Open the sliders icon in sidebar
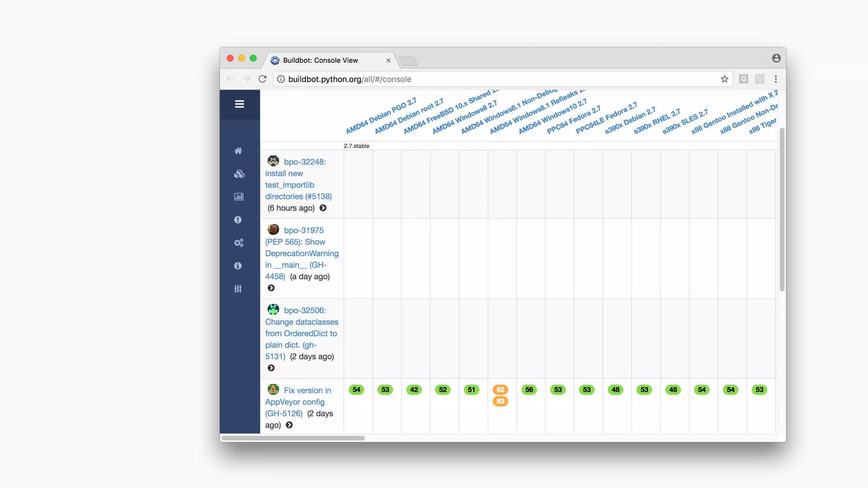The height and width of the screenshot is (488, 868). click(238, 289)
